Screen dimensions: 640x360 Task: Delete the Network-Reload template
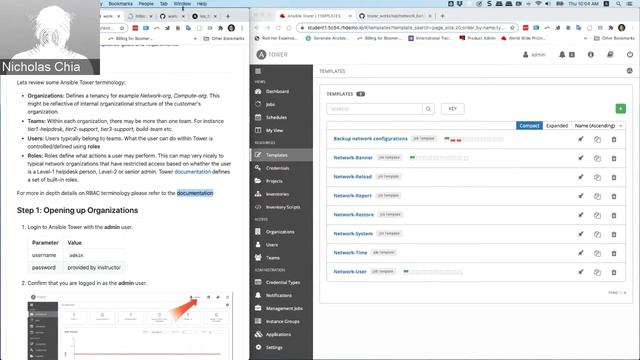click(x=613, y=178)
